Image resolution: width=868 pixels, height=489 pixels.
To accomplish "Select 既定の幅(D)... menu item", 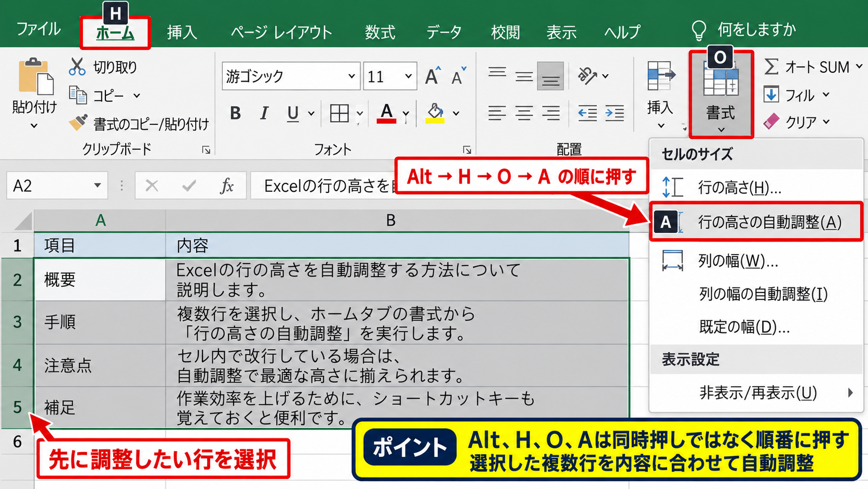I will click(x=756, y=326).
